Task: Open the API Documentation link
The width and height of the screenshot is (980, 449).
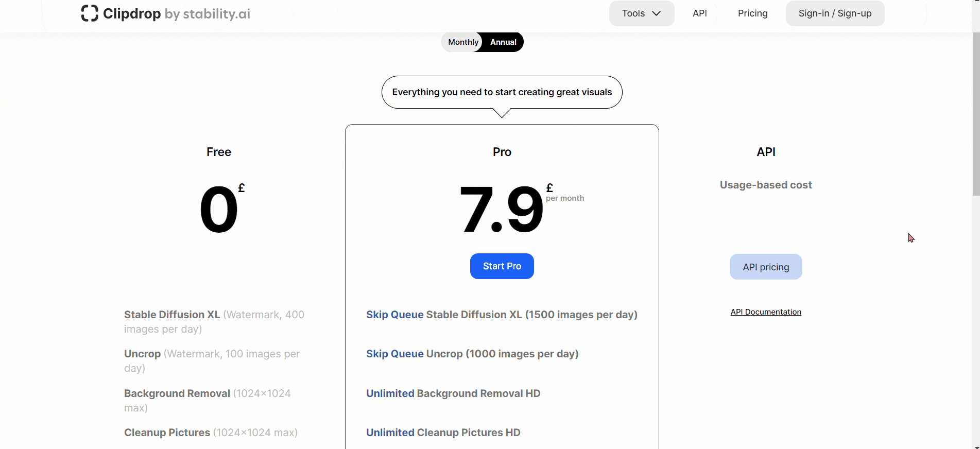Action: pyautogui.click(x=766, y=312)
